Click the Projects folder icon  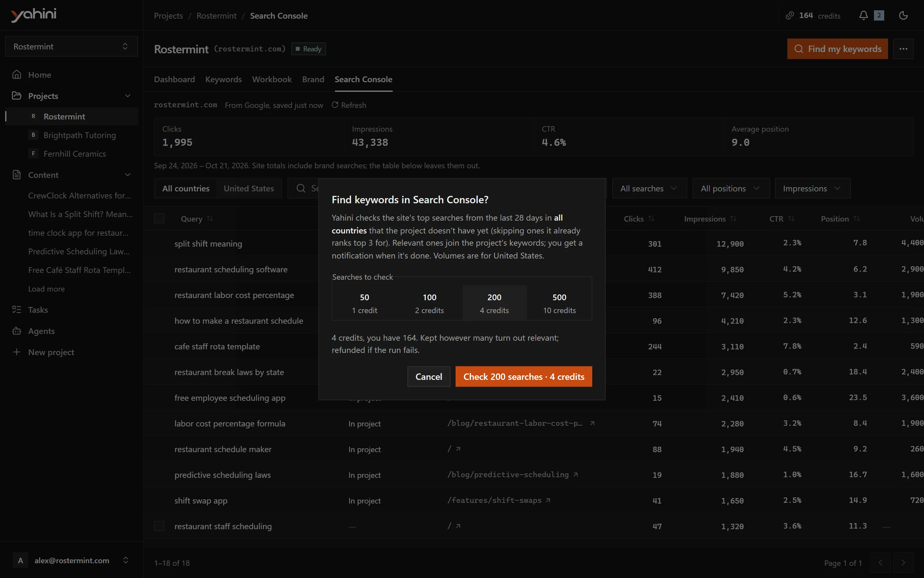click(16, 96)
